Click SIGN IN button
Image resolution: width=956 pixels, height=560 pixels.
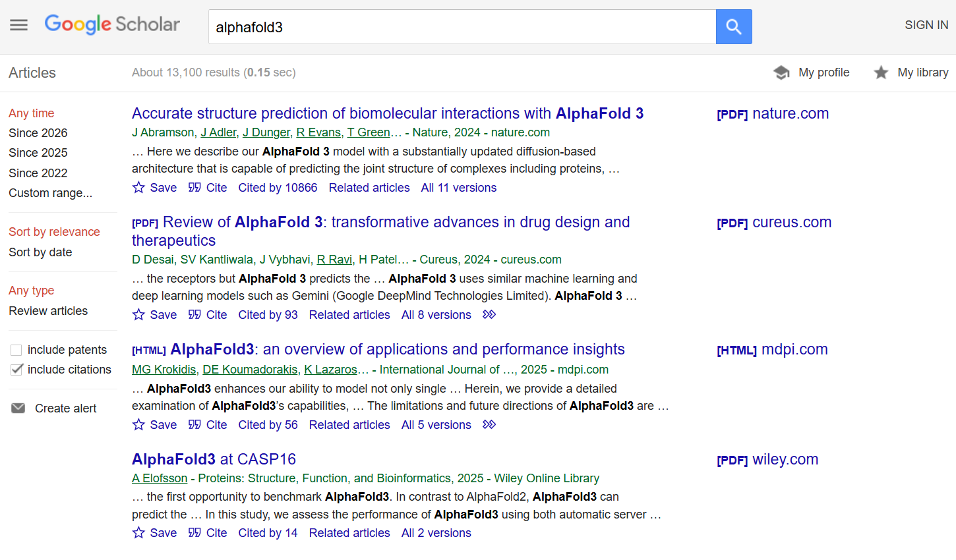tap(926, 25)
